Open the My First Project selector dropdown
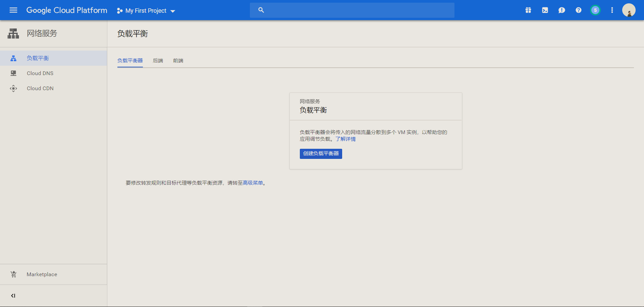Image resolution: width=644 pixels, height=307 pixels. click(146, 11)
